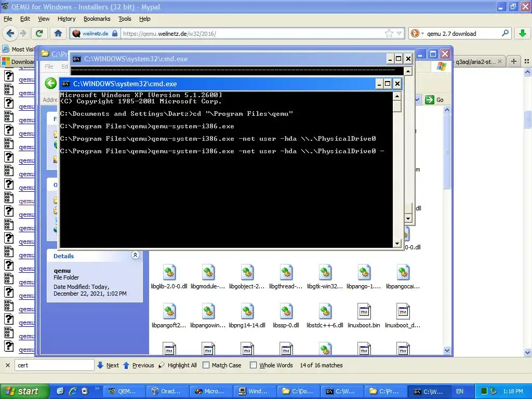Click in the find bar text field containing cert
Image resolution: width=532 pixels, height=399 pixels.
point(54,365)
